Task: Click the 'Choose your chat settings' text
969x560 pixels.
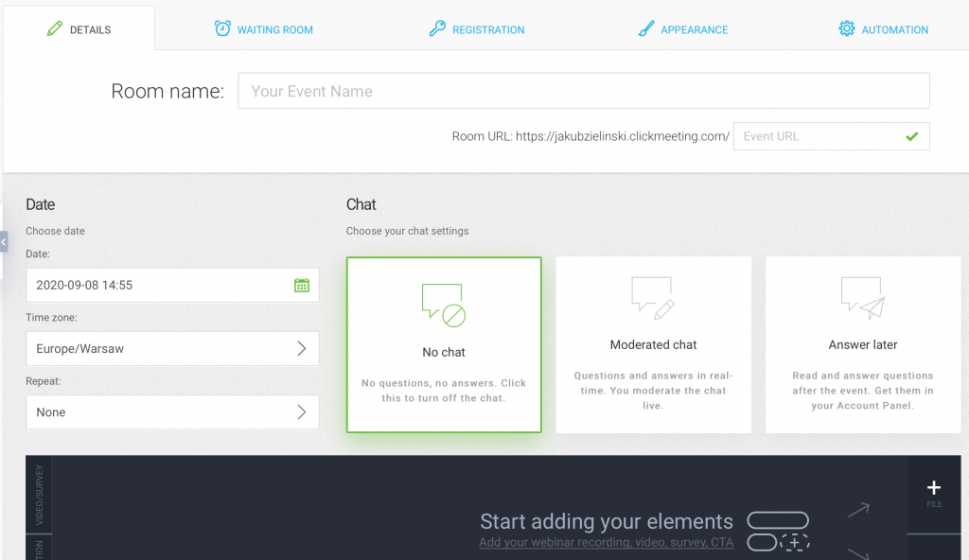Action: [407, 231]
